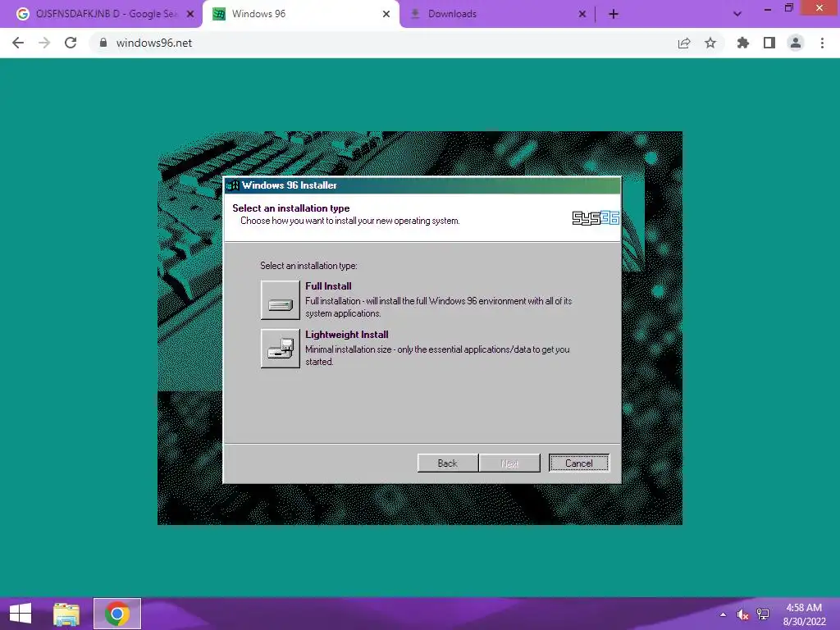Choose the Full Install option icon
840x630 pixels.
281,300
